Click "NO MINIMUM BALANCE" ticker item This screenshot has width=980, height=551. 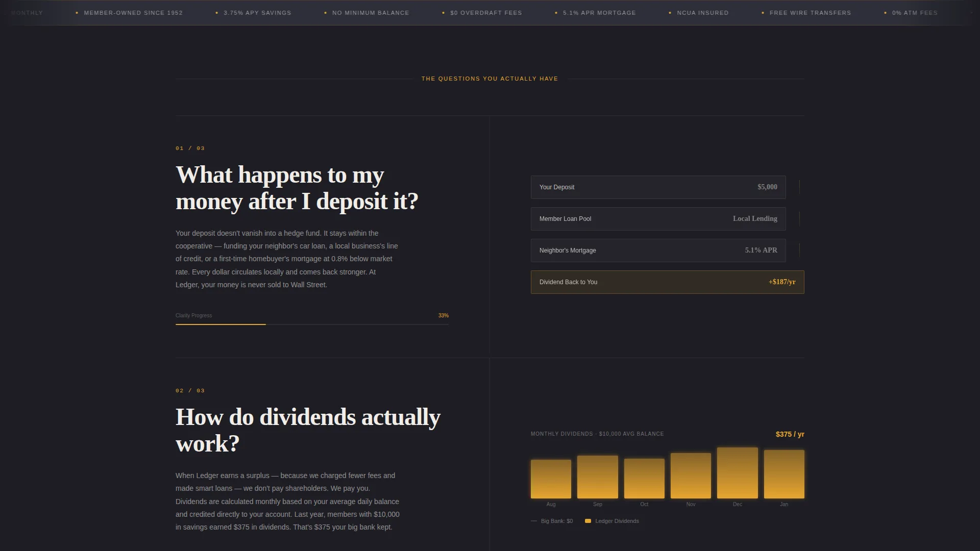tap(371, 13)
